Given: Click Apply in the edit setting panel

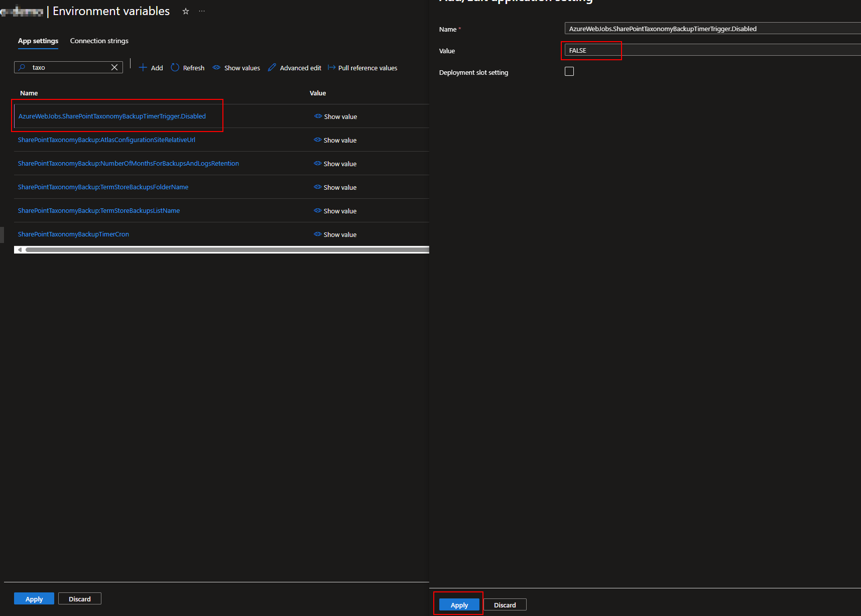Looking at the screenshot, I should [x=459, y=605].
